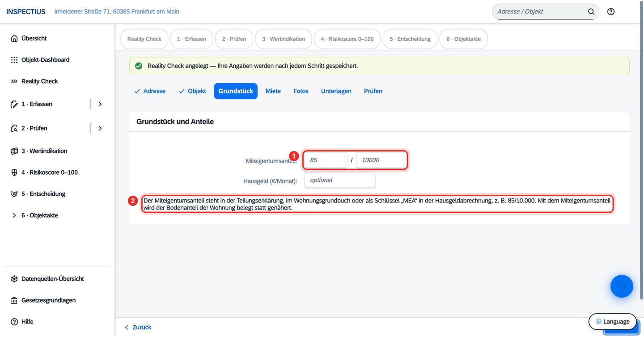Jump to the final Prüfen step
Image resolution: width=644 pixels, height=337 pixels.
(373, 91)
